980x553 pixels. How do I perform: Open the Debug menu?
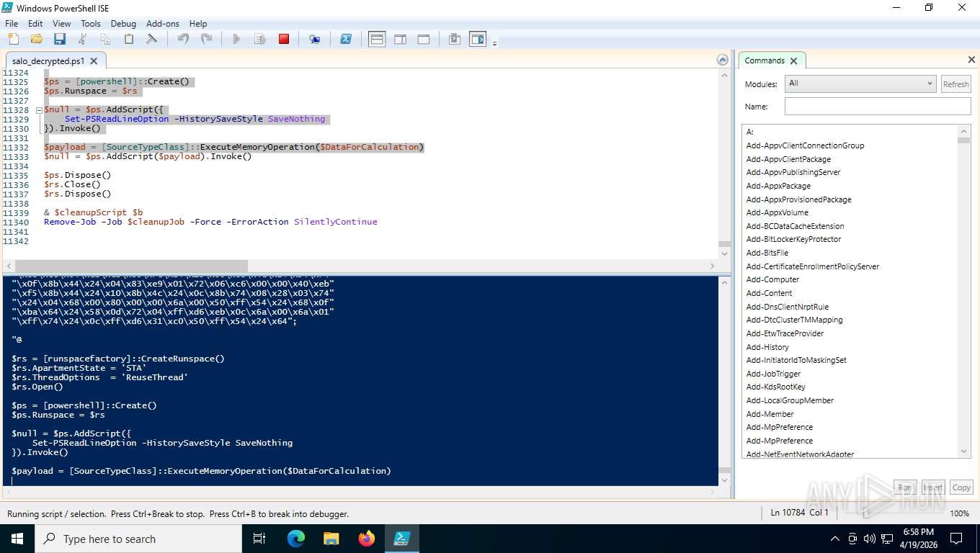pyautogui.click(x=123, y=23)
